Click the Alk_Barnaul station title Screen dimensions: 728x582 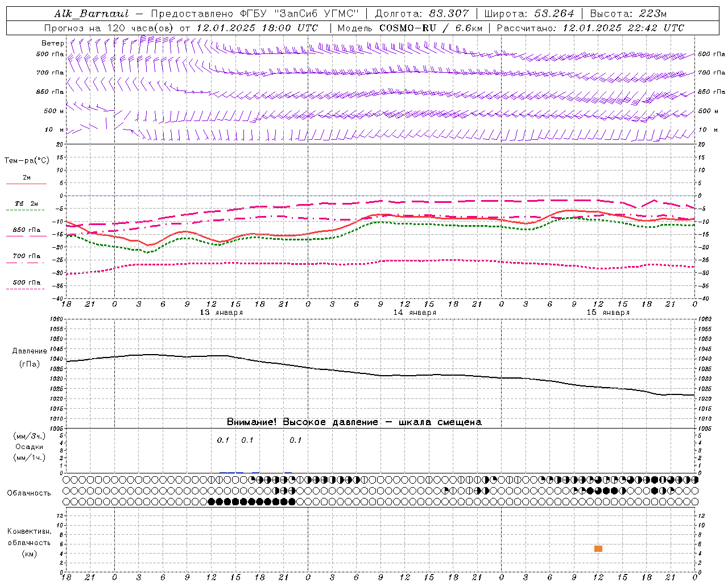coord(92,14)
